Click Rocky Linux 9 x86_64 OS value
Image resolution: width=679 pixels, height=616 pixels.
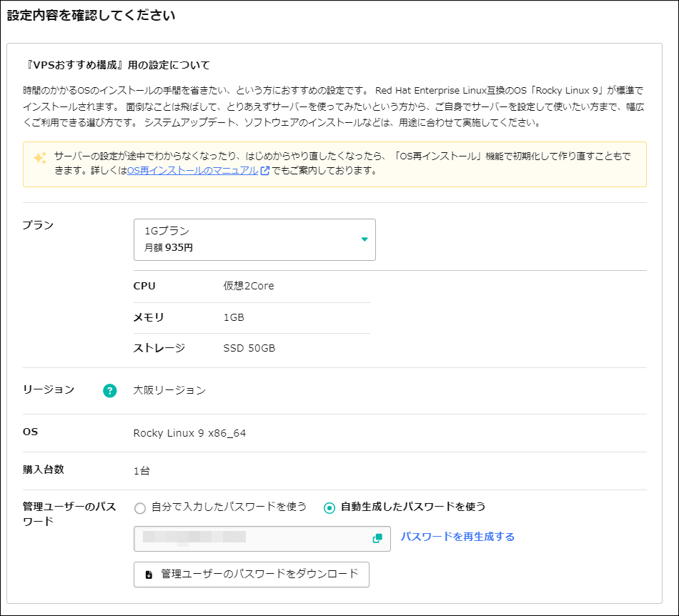(x=189, y=433)
